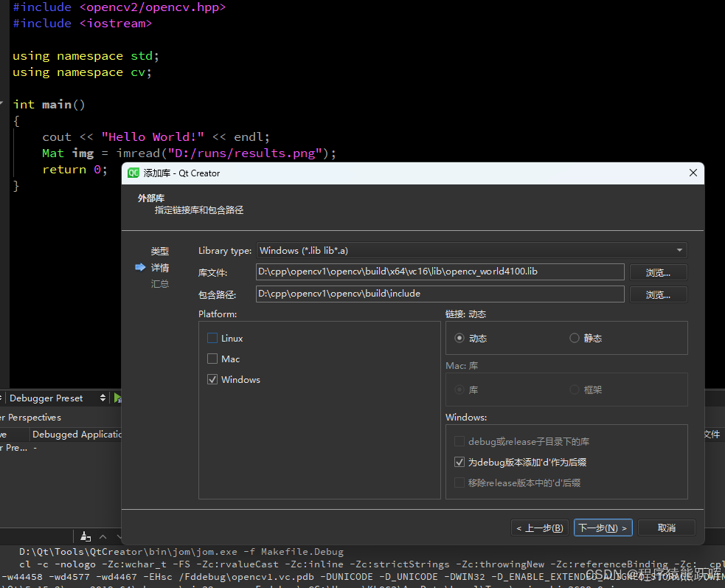Close the Add Library dialog
The image size is (725, 588).
pyautogui.click(x=693, y=173)
